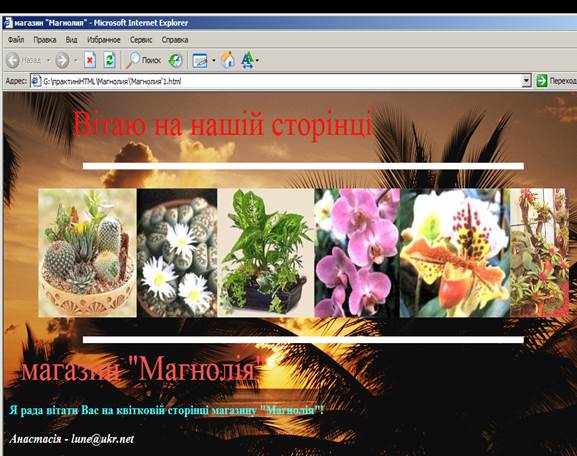Click the Я рада вітати Вас text line

pos(167,410)
